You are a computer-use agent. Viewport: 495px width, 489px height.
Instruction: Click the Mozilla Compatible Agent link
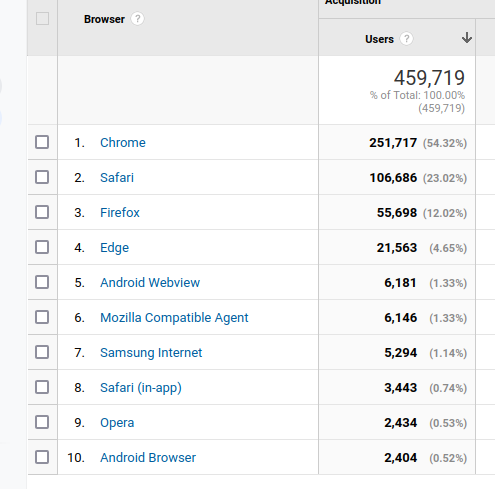coord(174,318)
